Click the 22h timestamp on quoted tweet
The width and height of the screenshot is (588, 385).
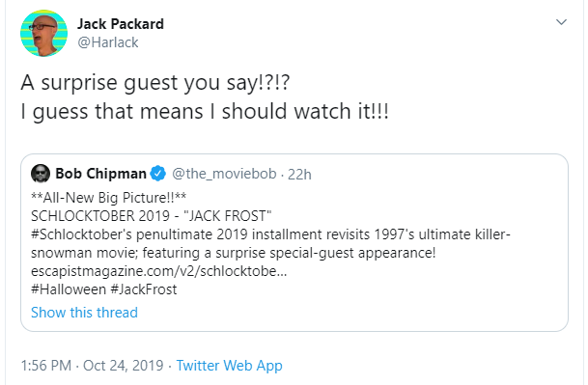299,175
